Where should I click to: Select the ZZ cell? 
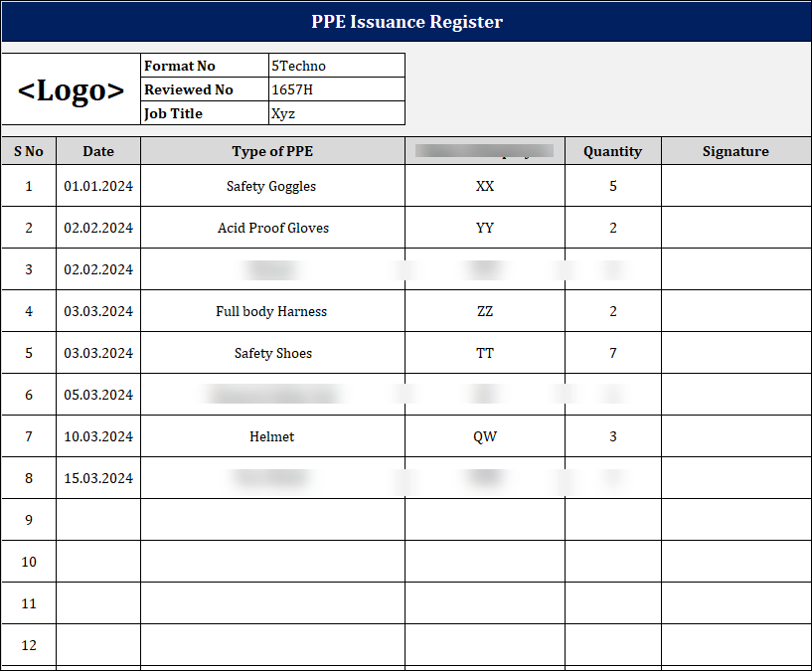point(485,311)
